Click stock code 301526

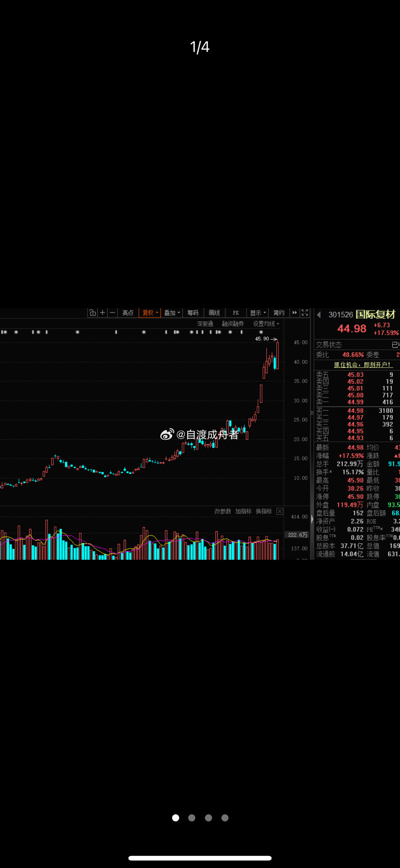[x=341, y=314]
